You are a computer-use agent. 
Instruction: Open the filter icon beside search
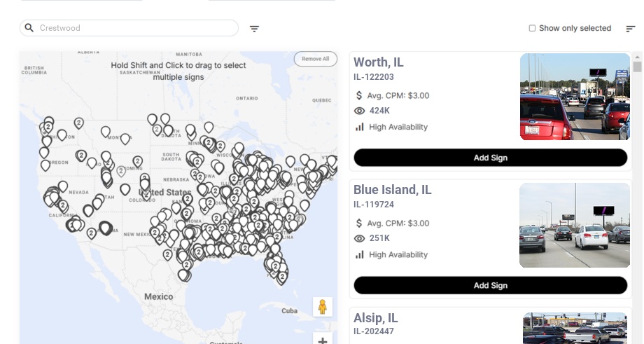point(255,29)
